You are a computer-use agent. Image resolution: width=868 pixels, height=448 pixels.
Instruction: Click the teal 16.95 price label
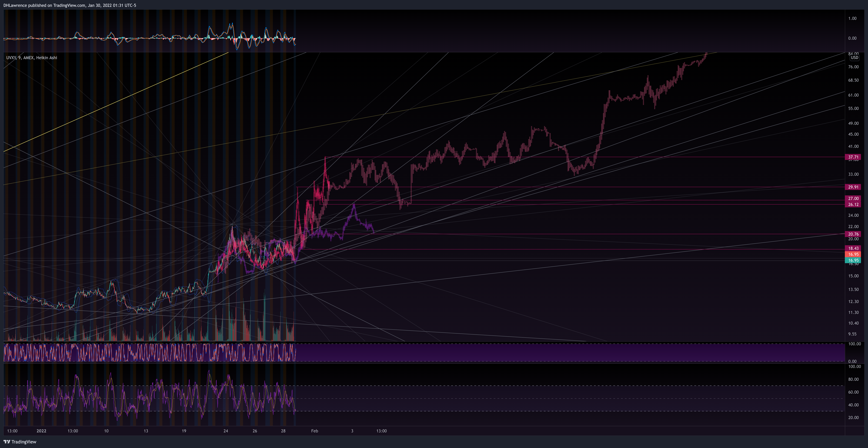point(853,260)
